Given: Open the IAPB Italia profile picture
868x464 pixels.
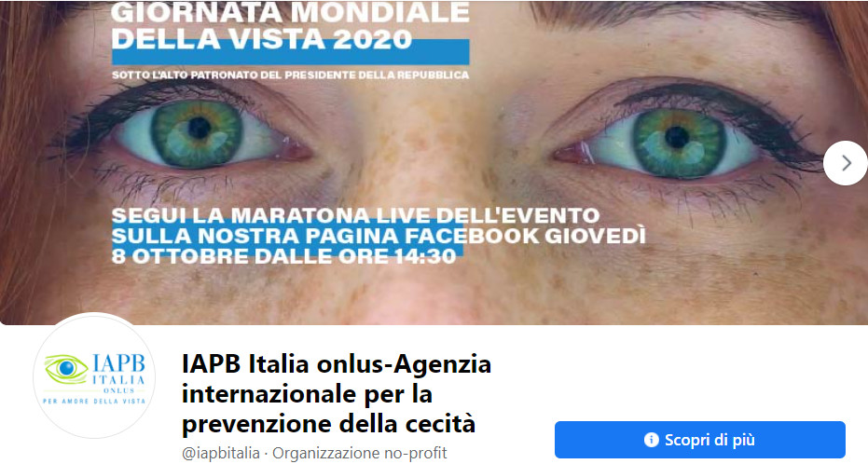Looking at the screenshot, I should (x=94, y=377).
